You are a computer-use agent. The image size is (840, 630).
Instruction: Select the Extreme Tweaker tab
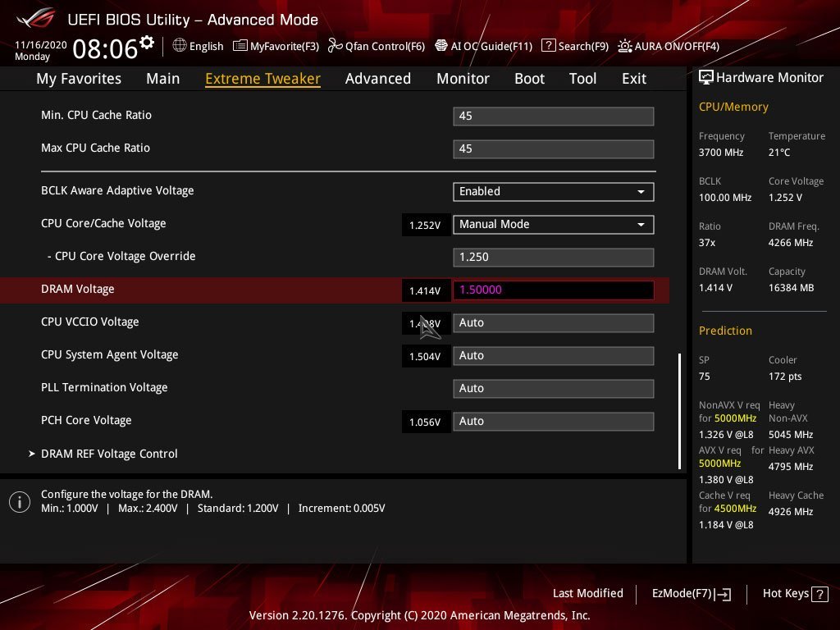[263, 78]
